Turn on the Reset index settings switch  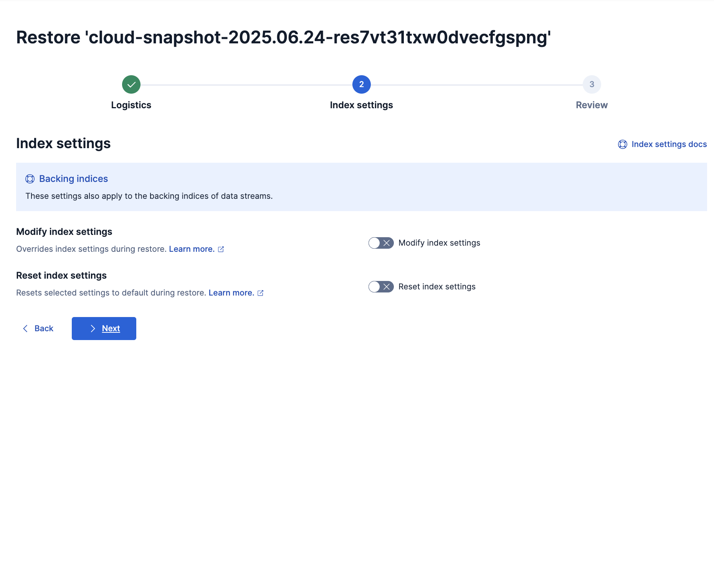point(381,287)
